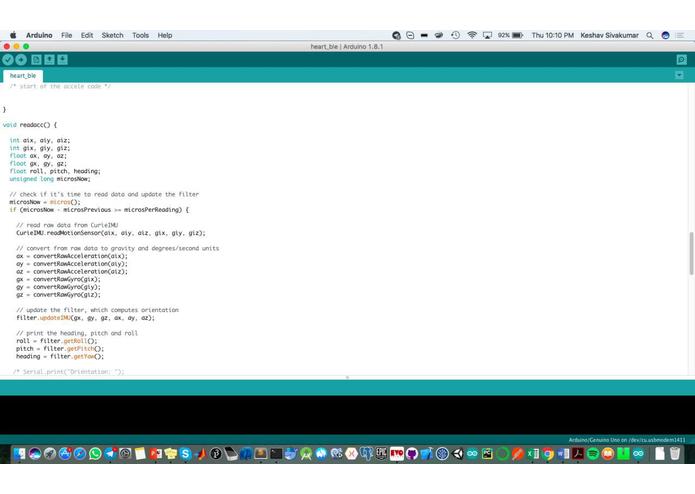Click the line 'int aix, aiy, aiz;'

(40, 140)
